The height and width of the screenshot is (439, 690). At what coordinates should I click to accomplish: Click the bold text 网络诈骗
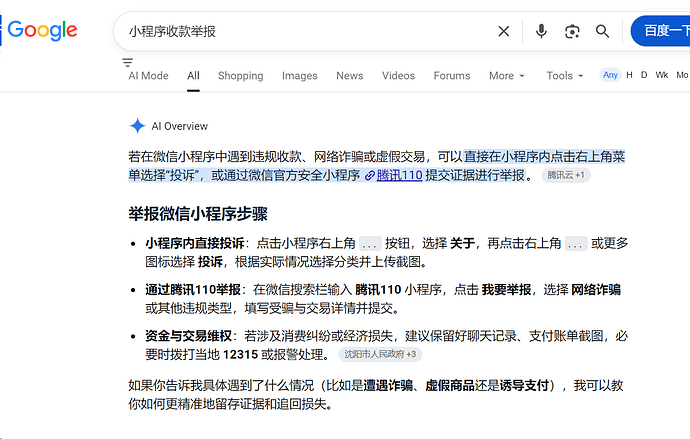click(x=596, y=290)
